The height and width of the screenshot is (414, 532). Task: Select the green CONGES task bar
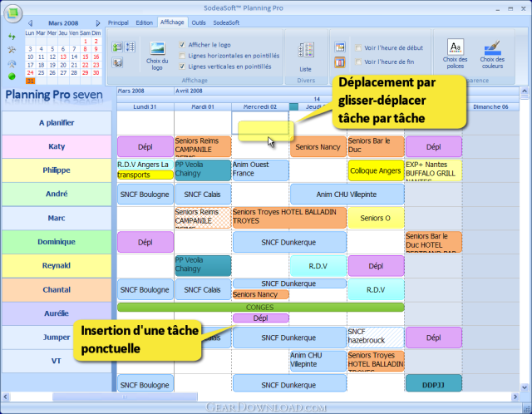(260, 308)
